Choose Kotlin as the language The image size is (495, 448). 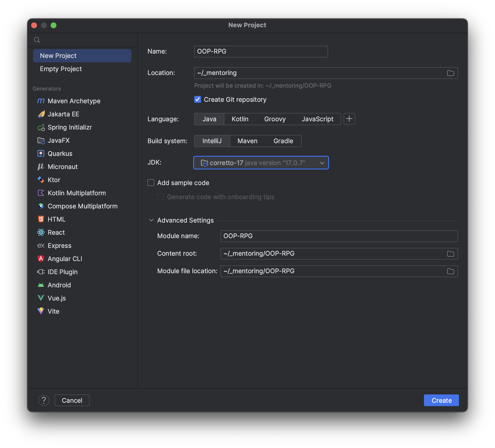(240, 119)
